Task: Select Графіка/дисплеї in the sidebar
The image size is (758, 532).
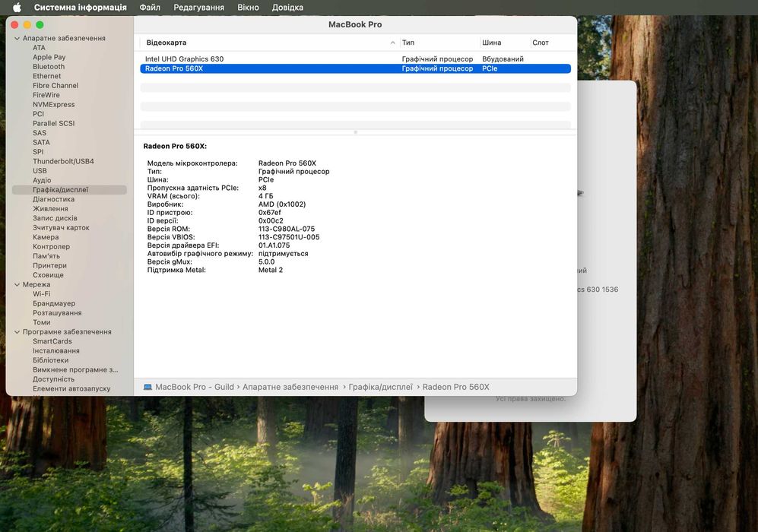Action: 69,190
